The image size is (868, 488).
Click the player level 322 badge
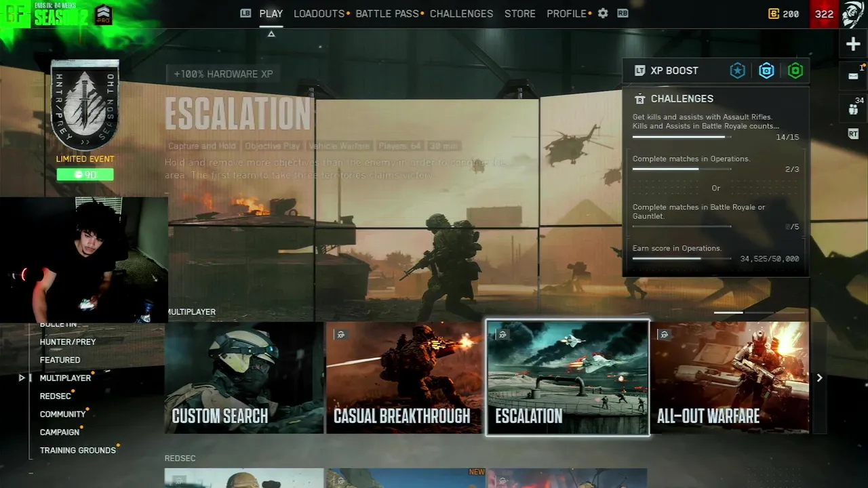(x=824, y=14)
